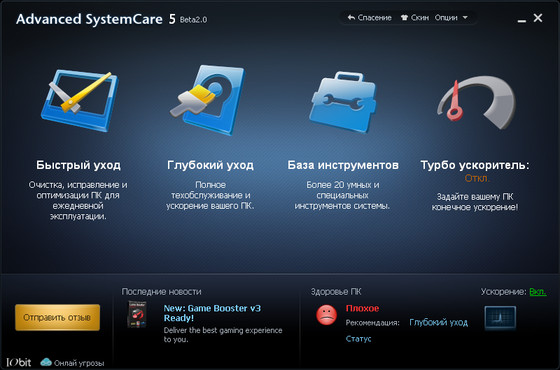Screen dimensions: 560x370
Task: Toggle the Ускорение Вкл. link
Action: point(538,292)
